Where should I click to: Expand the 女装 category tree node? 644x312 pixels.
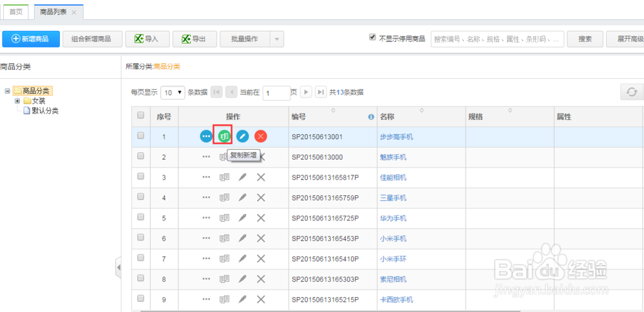(x=17, y=101)
